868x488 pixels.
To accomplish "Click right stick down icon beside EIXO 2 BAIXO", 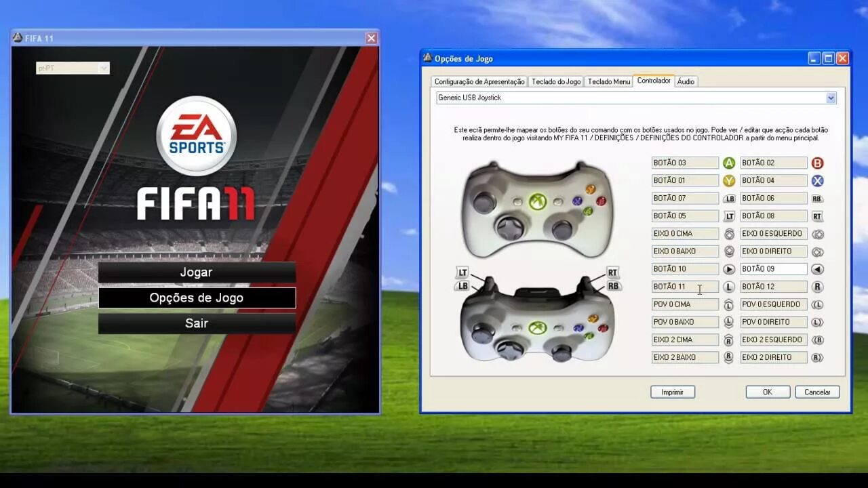I will (x=729, y=357).
